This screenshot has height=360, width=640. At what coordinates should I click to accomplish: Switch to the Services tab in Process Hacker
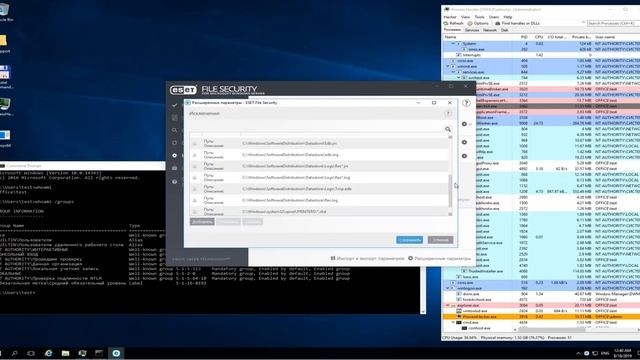click(x=472, y=30)
